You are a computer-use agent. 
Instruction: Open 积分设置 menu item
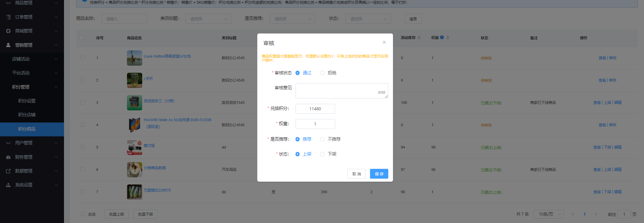(x=27, y=101)
